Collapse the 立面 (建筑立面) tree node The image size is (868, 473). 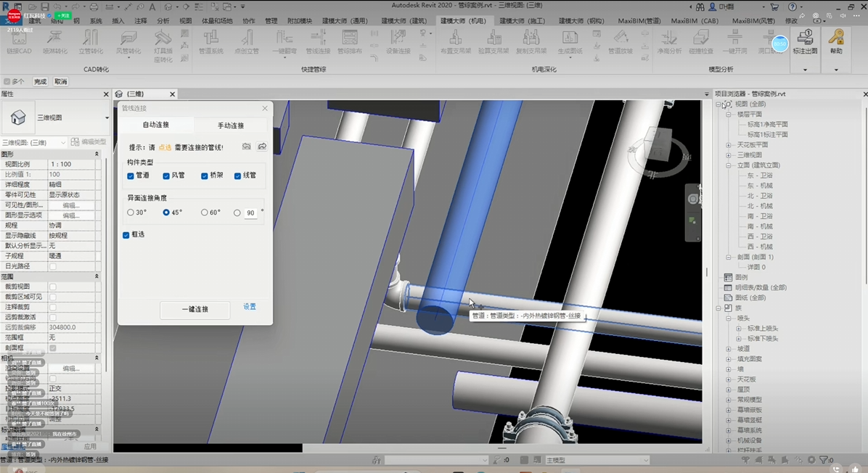tap(729, 165)
